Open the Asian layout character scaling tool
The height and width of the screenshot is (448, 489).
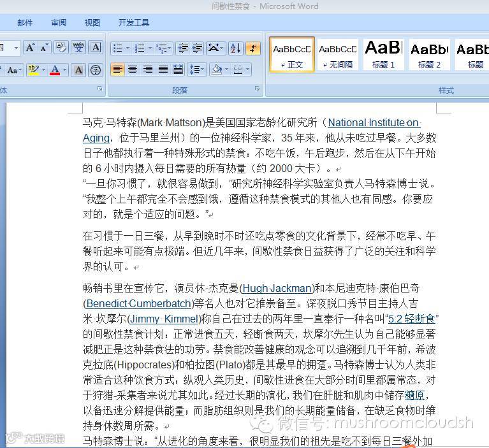(x=215, y=48)
